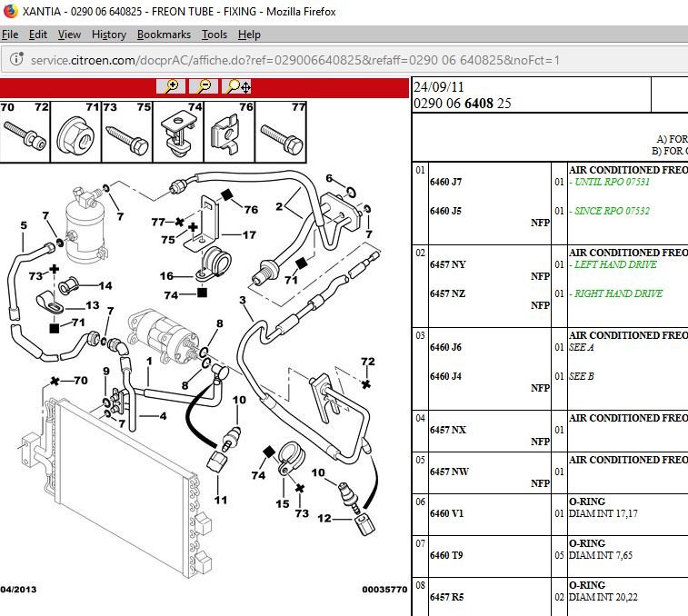This screenshot has height=616, width=688.
Task: Click drawing number 00035770
Action: [384, 590]
